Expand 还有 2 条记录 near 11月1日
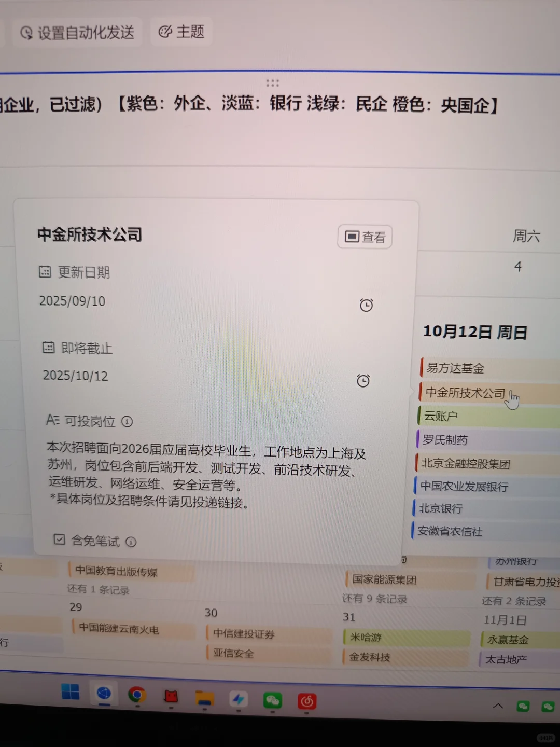This screenshot has height=747, width=560. coord(515,601)
